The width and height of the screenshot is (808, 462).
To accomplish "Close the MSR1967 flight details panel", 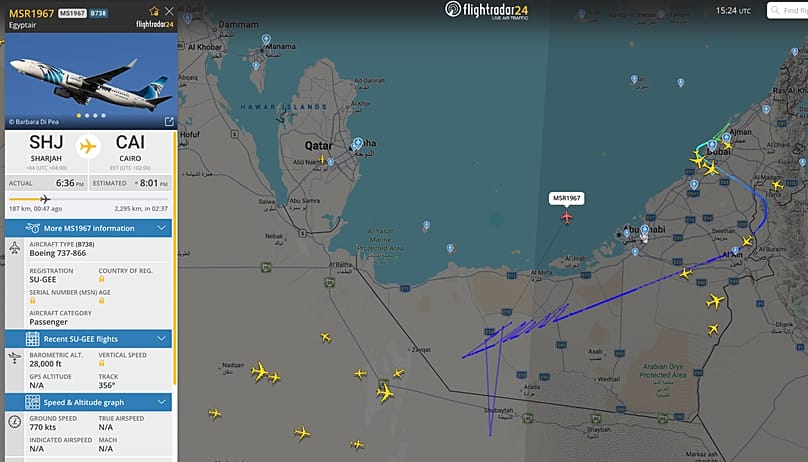I will click(x=169, y=11).
